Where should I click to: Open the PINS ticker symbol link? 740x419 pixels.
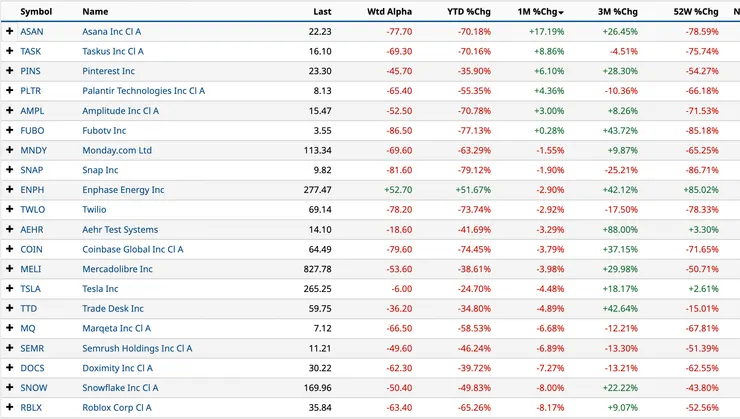pos(31,71)
